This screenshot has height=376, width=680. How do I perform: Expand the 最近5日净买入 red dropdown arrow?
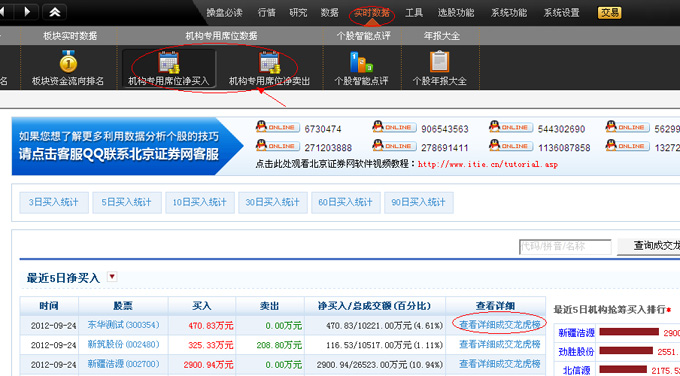(112, 277)
